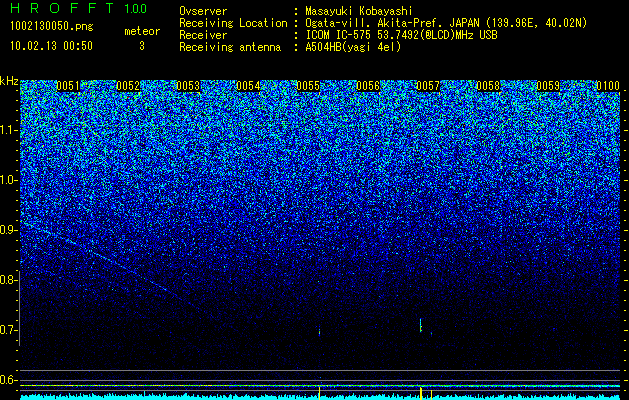This screenshot has height=400, width=629.
Task: Click the A504HB(yagi 4el) antenna text
Action: tap(353, 47)
